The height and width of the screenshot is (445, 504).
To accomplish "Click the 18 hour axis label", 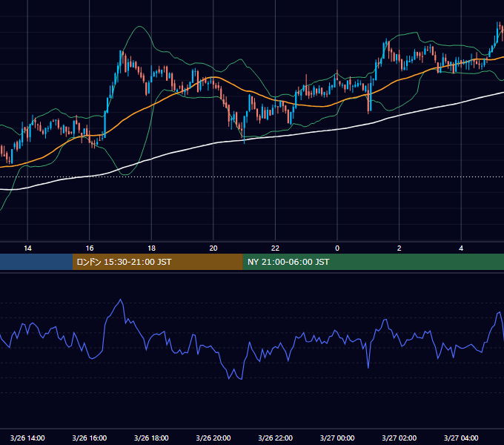I will click(x=151, y=248).
